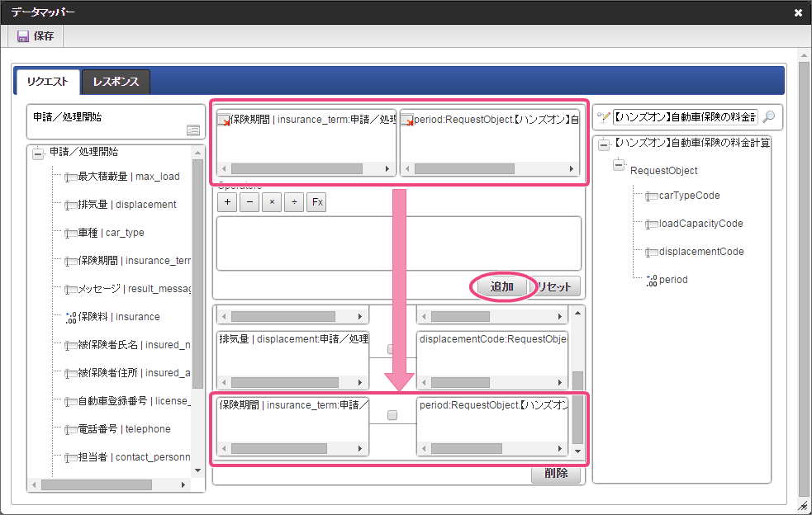Click the 削除 delete button
Screen dimensions: 812x515
[x=556, y=473]
